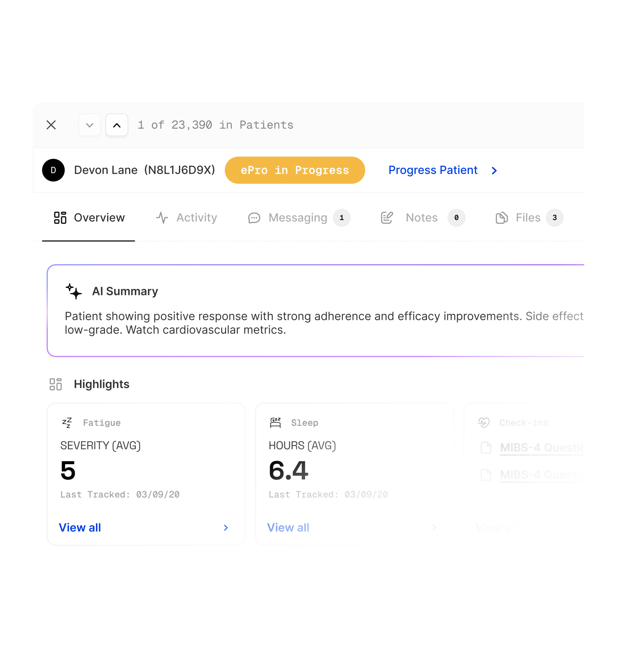Click the Progress Patient link
Screen dimensions: 644x648
[433, 170]
